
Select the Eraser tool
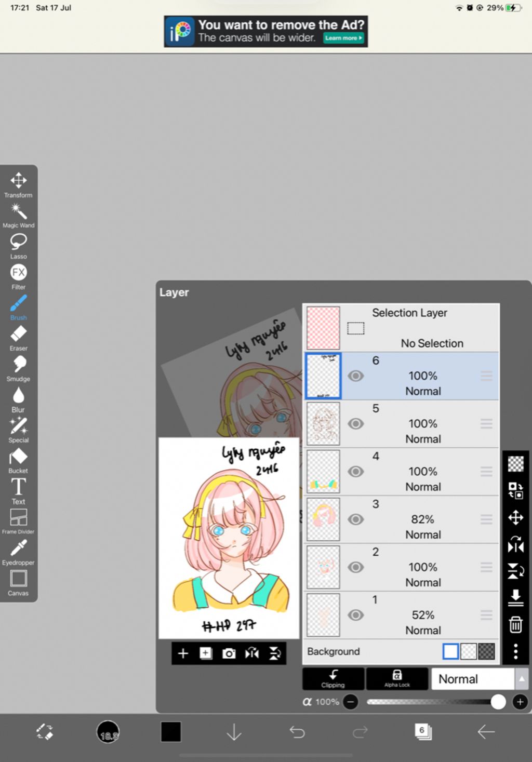pyautogui.click(x=18, y=338)
